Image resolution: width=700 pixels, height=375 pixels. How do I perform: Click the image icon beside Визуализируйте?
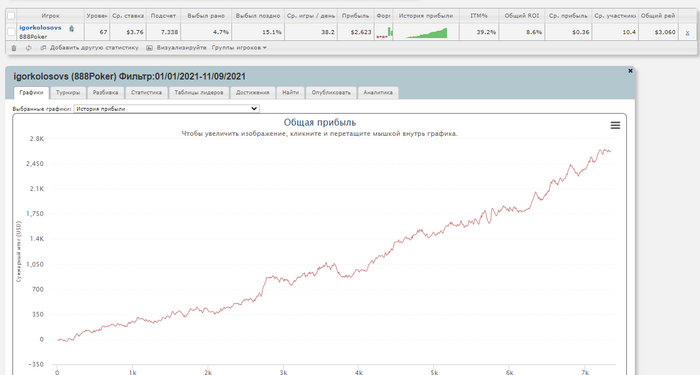pos(150,48)
